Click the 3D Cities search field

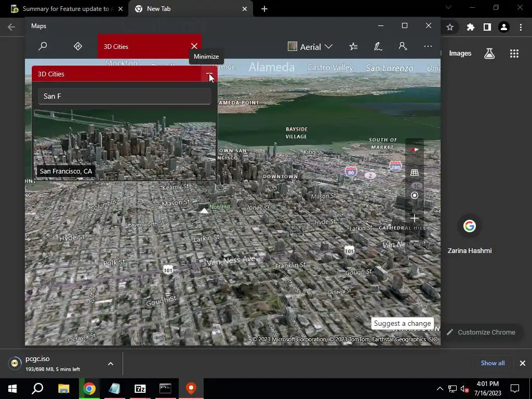coord(125,96)
